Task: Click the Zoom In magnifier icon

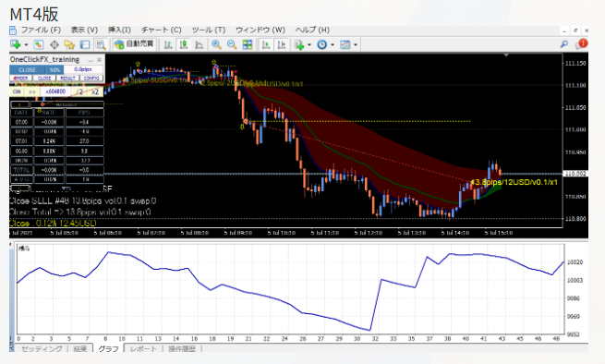Action: [216, 44]
